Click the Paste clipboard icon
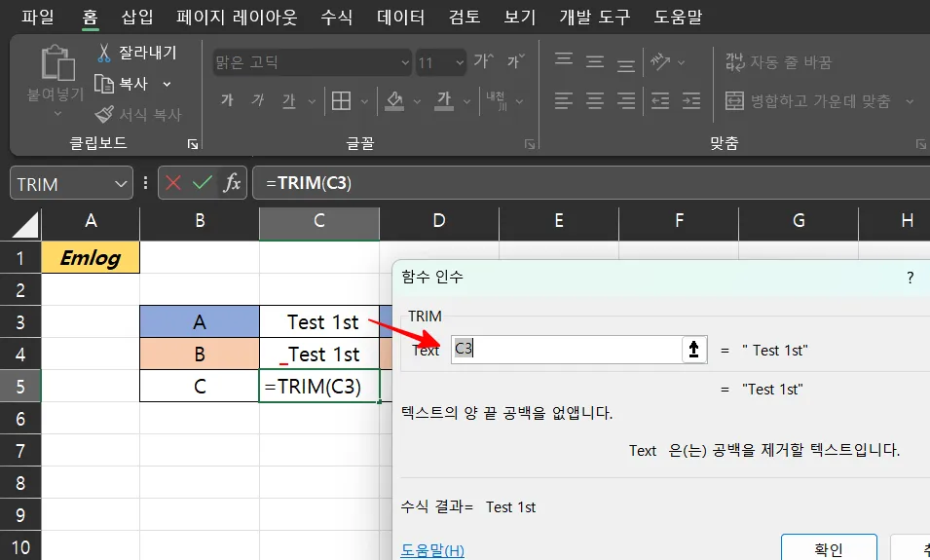 (x=57, y=63)
